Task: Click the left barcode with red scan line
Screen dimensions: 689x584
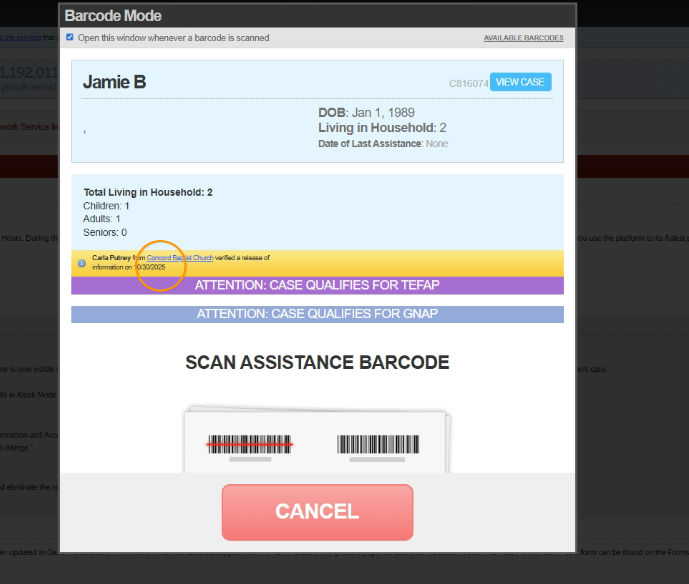Action: point(249,443)
